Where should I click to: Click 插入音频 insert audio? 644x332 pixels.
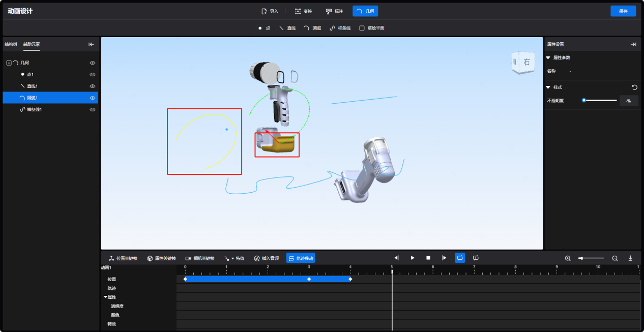pyautogui.click(x=267, y=258)
